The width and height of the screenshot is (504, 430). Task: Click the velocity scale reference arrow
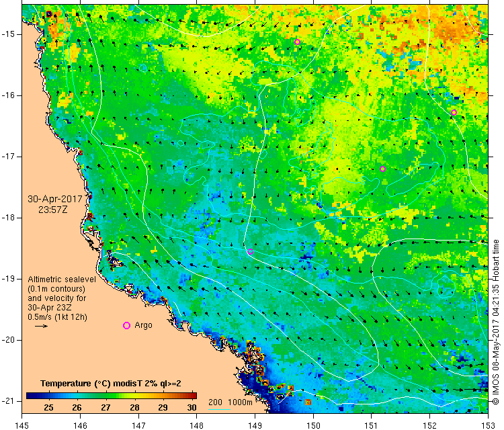click(41, 327)
